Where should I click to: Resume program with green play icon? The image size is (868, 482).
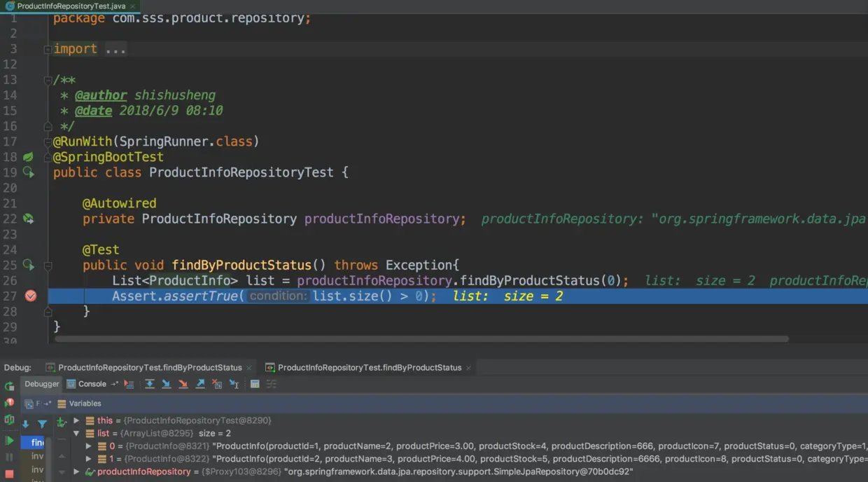[9, 441]
